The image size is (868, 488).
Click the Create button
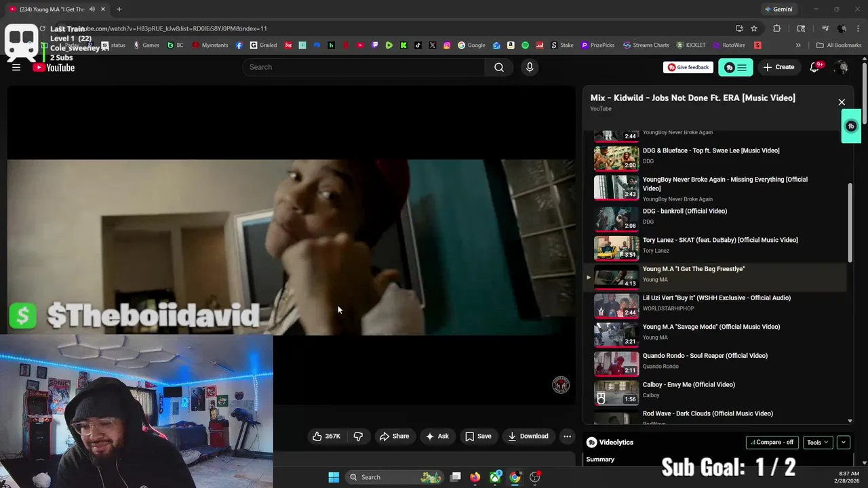pos(778,67)
